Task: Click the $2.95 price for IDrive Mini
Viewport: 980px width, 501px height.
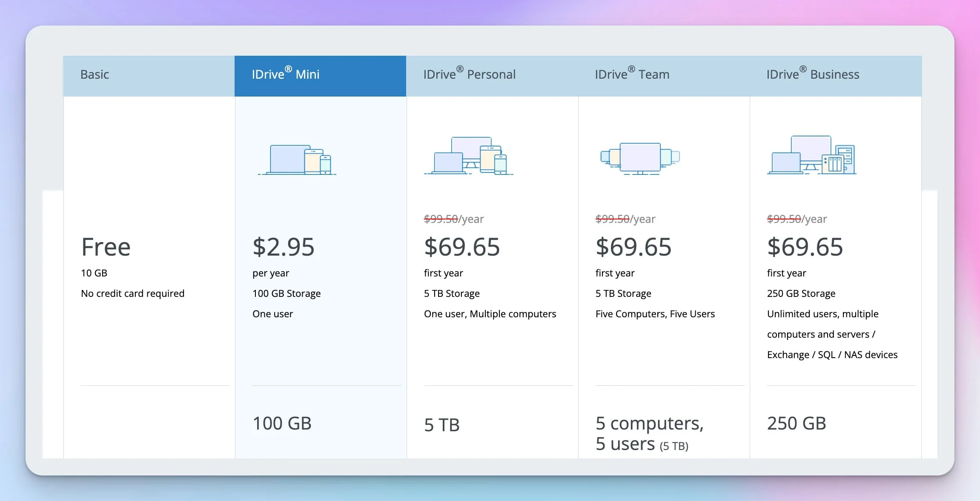Action: coord(283,247)
